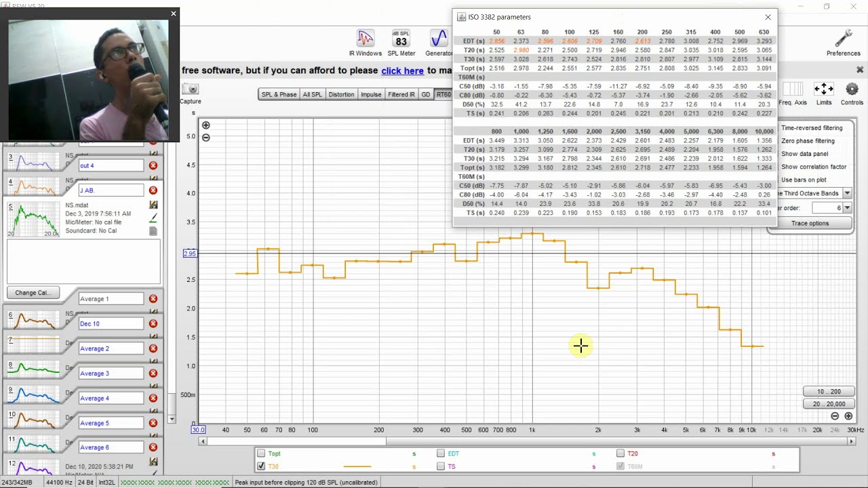Image resolution: width=868 pixels, height=488 pixels.
Task: Select measurement 6 thumbnail
Action: click(33, 319)
